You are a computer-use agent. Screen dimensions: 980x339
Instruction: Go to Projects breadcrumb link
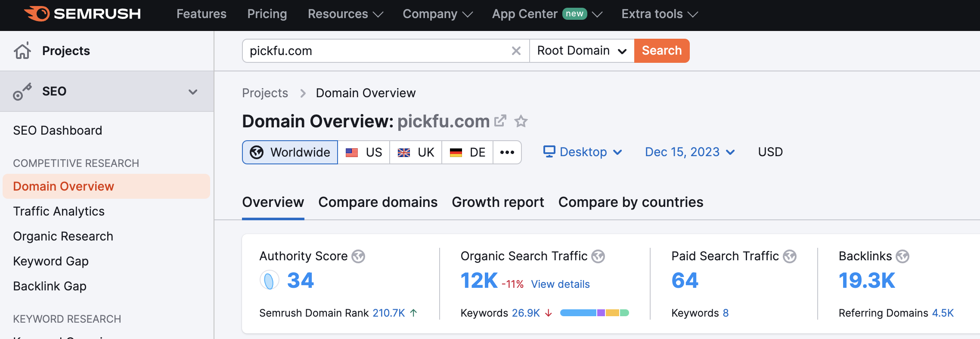click(265, 93)
